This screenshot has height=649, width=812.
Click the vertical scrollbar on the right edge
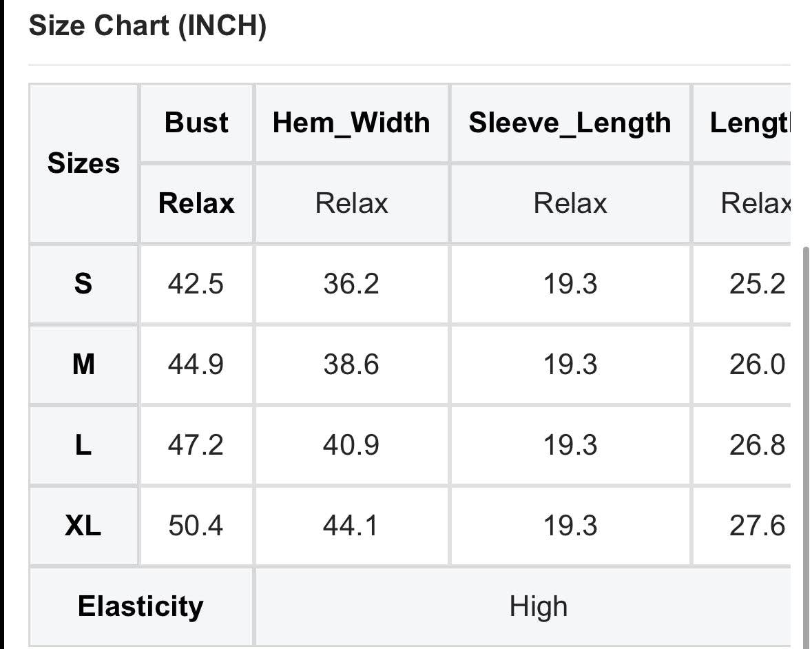click(806, 448)
